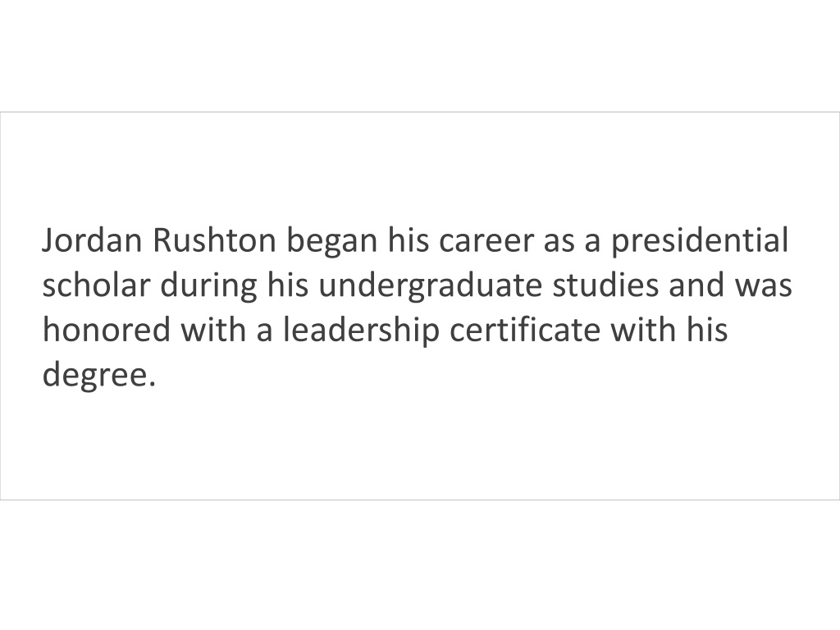
Task: Click the word "certificate"
Action: coord(525,330)
